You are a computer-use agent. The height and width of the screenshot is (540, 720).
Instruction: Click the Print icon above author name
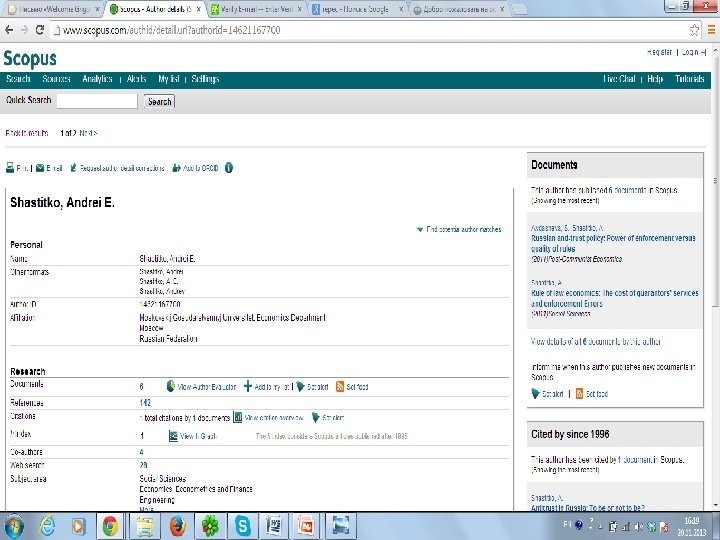point(10,168)
